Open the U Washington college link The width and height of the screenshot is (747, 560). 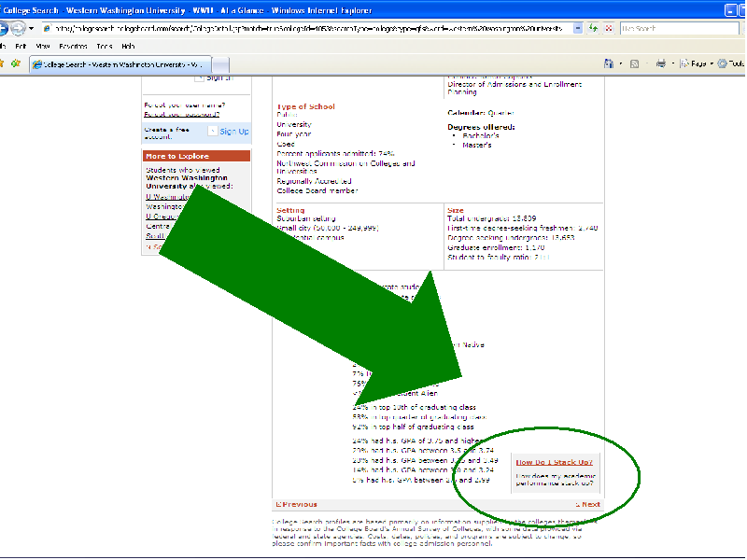coord(168,197)
